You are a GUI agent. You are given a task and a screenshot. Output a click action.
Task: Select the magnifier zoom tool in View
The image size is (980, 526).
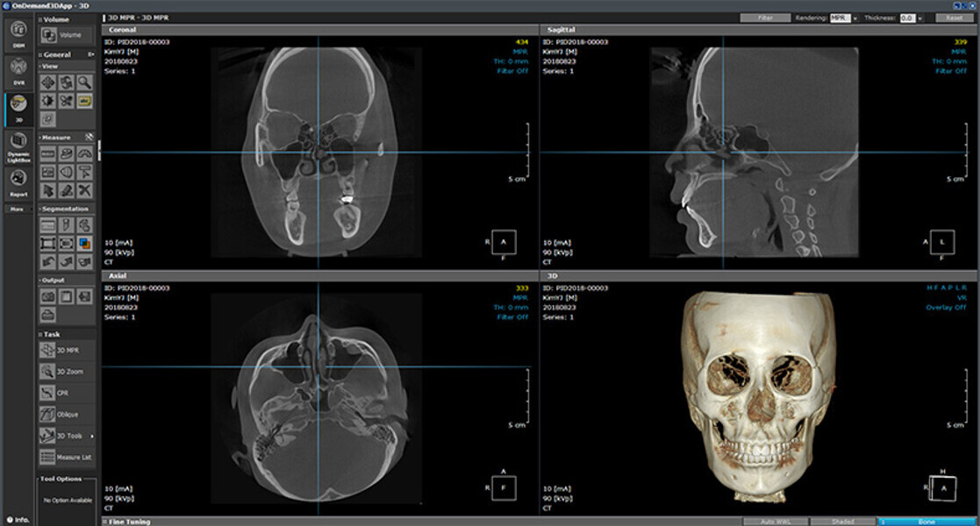pos(84,82)
